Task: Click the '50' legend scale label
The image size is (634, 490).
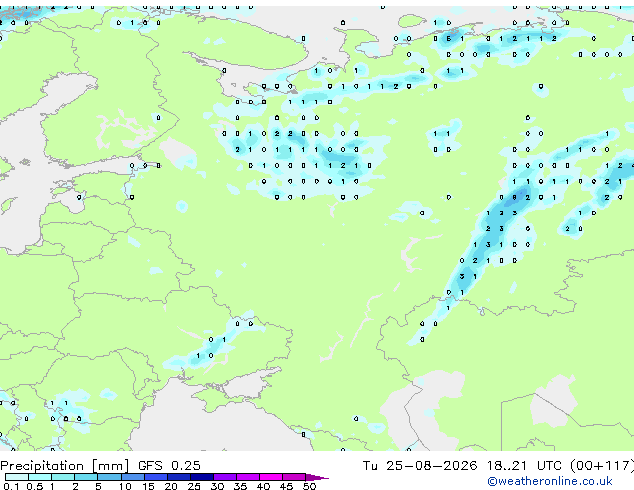Action: [x=309, y=486]
